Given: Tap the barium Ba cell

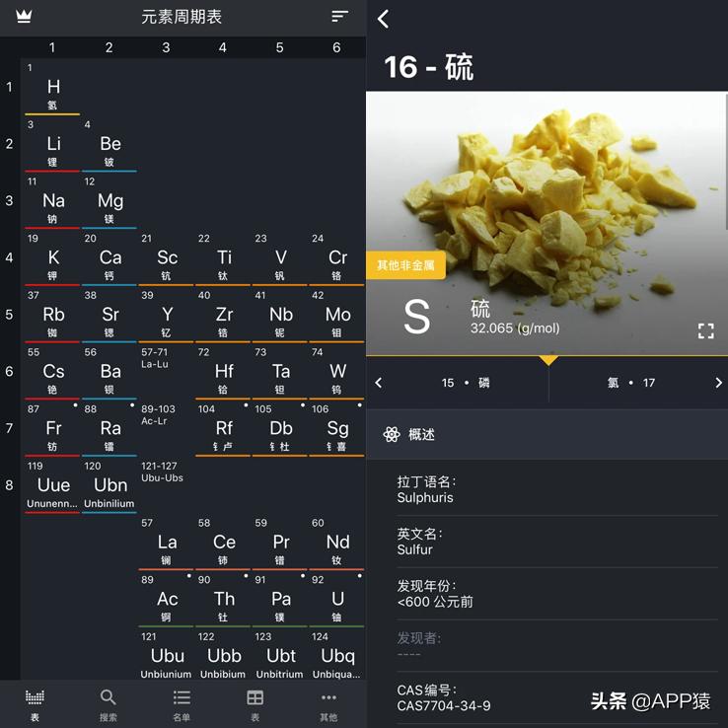Looking at the screenshot, I should pyautogui.click(x=109, y=372).
